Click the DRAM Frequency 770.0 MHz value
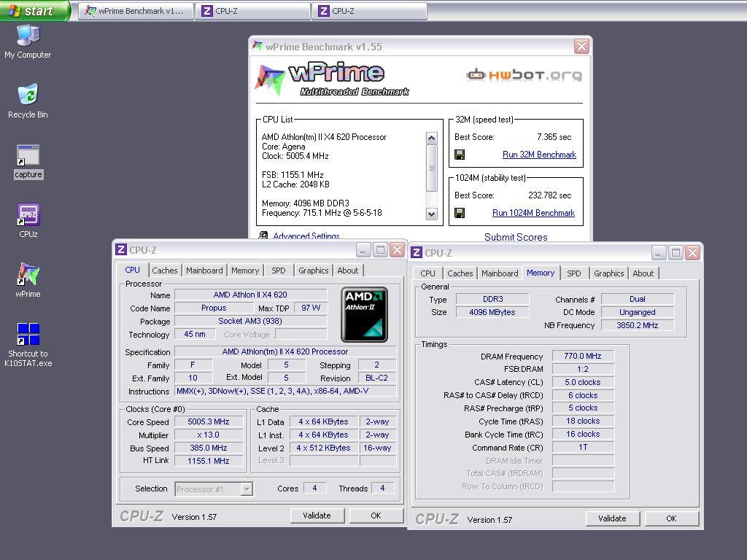The width and height of the screenshot is (747, 560). [x=583, y=356]
